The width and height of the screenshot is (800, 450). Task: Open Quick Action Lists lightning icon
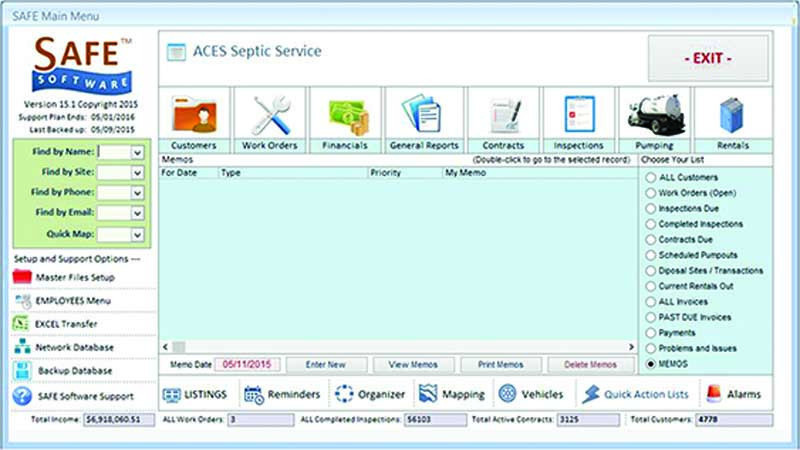coord(591,394)
